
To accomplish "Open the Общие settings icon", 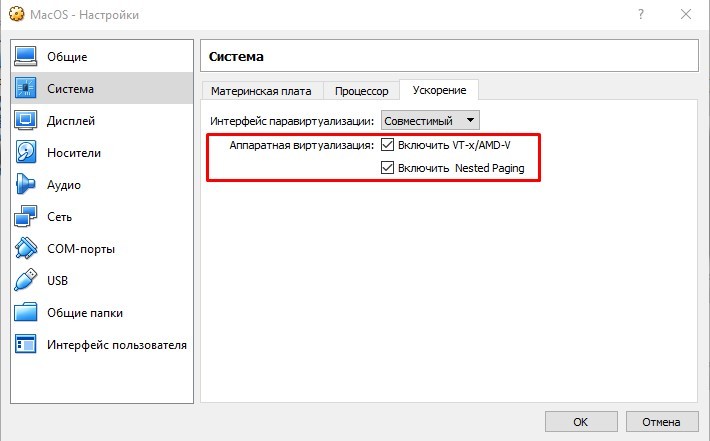I will coord(26,57).
